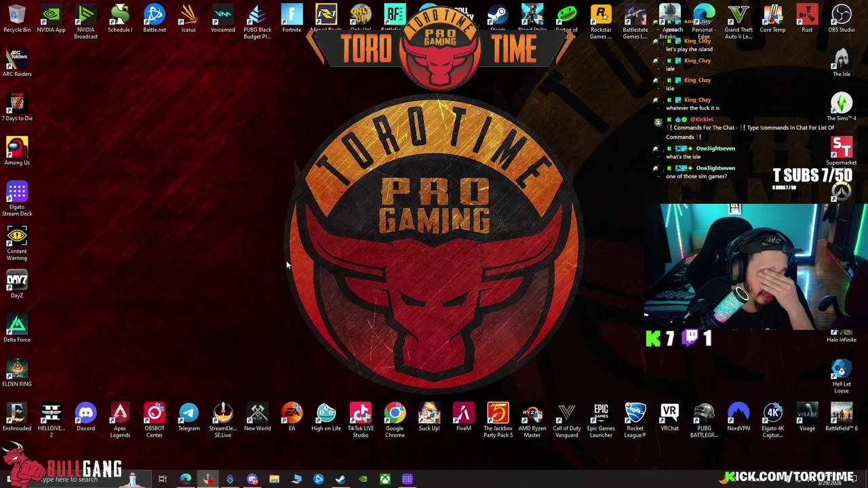Select the Rocket League desktop icon
Image resolution: width=868 pixels, height=488 pixels.
(635, 420)
